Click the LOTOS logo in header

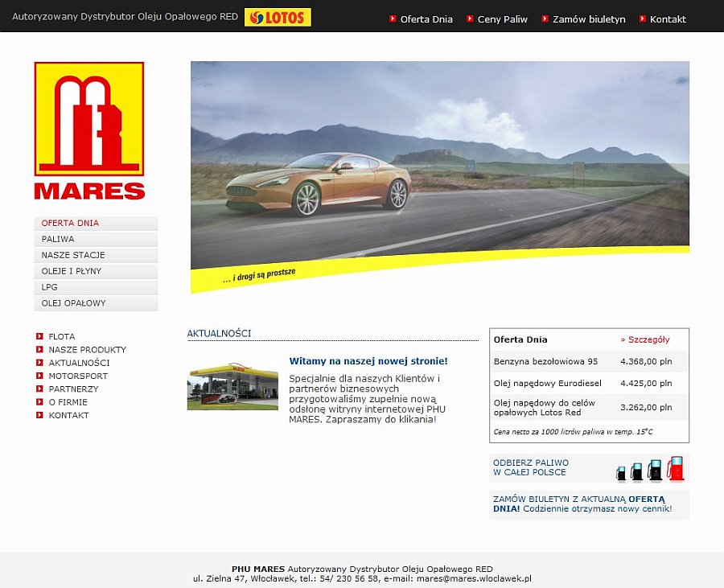coord(278,18)
